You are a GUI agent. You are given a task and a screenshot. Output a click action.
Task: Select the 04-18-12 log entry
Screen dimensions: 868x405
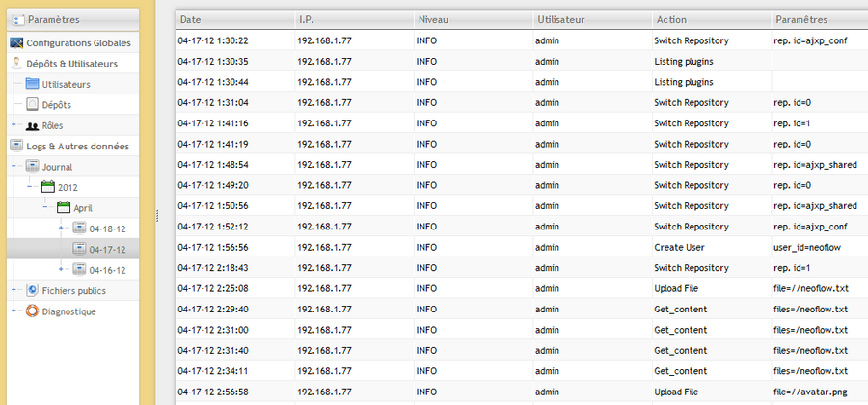coord(107,229)
